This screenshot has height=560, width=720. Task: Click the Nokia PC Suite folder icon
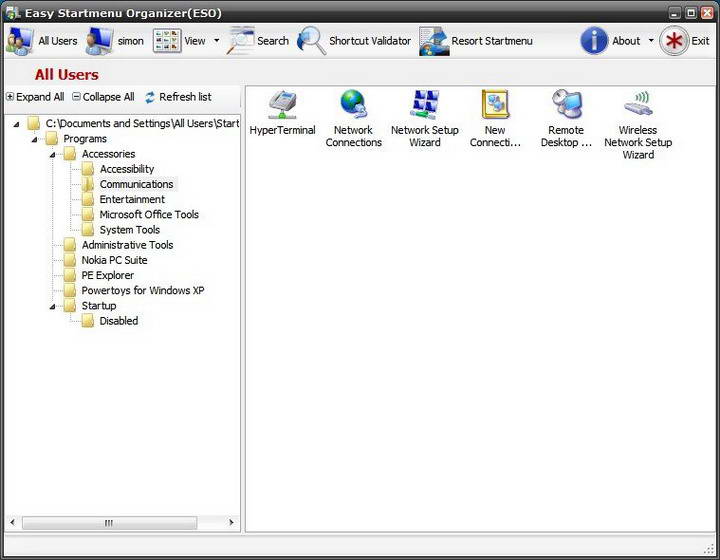click(x=70, y=260)
